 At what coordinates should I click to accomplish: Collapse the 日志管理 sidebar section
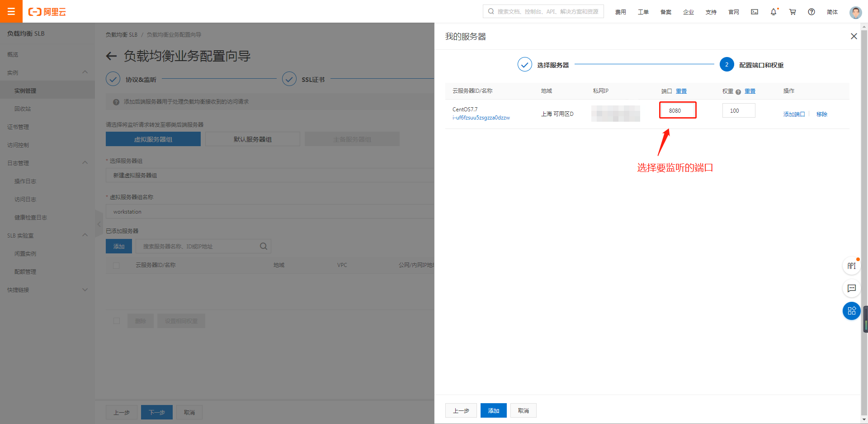point(85,163)
